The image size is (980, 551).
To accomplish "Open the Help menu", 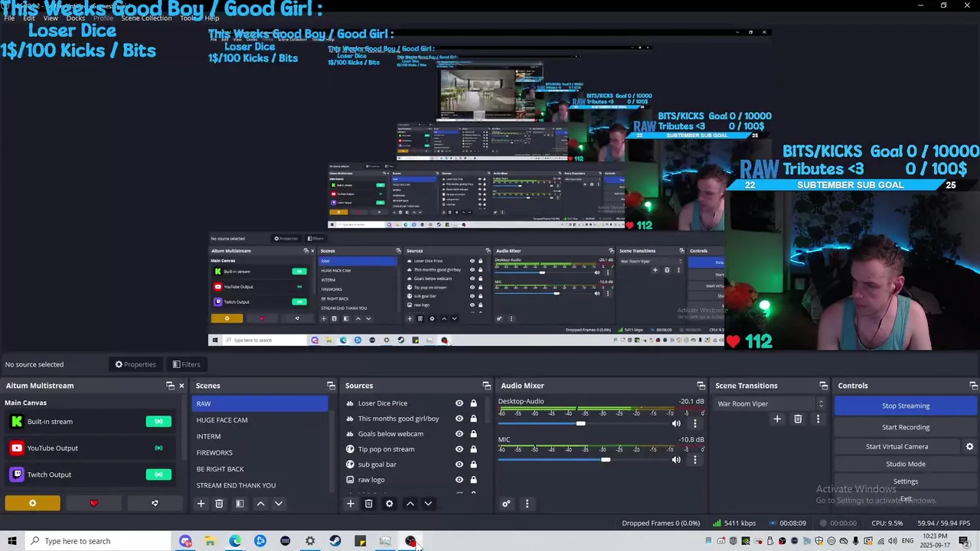I will (x=212, y=18).
